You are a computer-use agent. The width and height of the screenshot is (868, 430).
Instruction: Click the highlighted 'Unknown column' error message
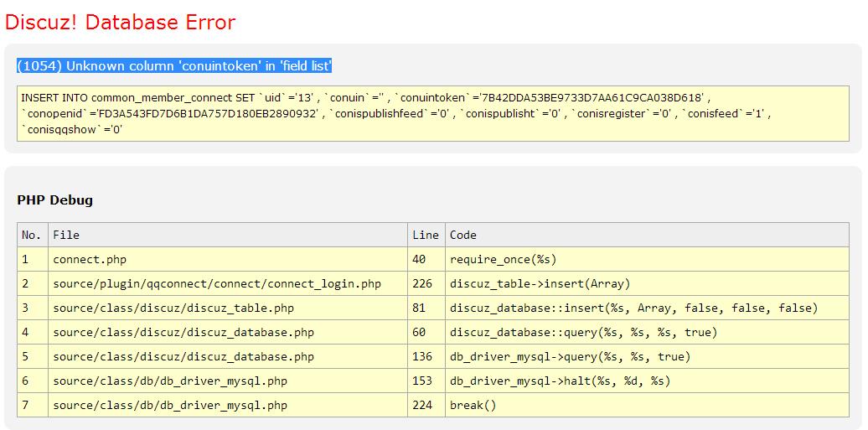(x=174, y=65)
